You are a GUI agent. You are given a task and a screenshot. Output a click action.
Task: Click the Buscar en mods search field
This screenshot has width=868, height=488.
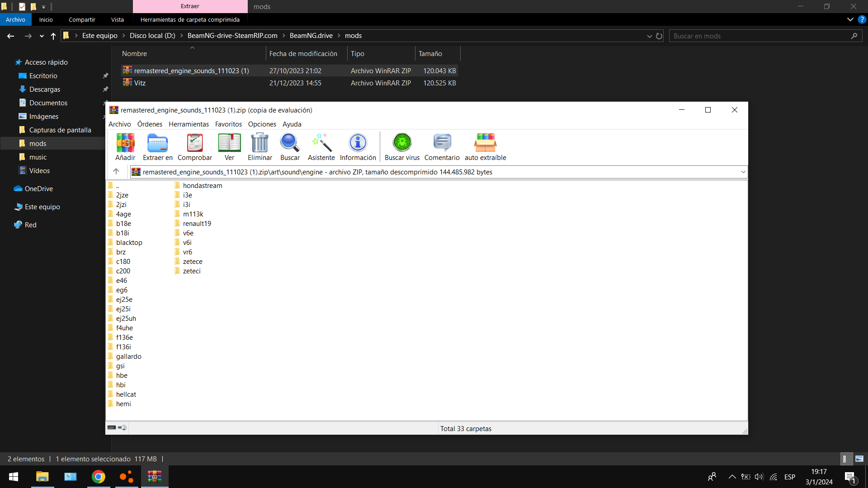(759, 36)
